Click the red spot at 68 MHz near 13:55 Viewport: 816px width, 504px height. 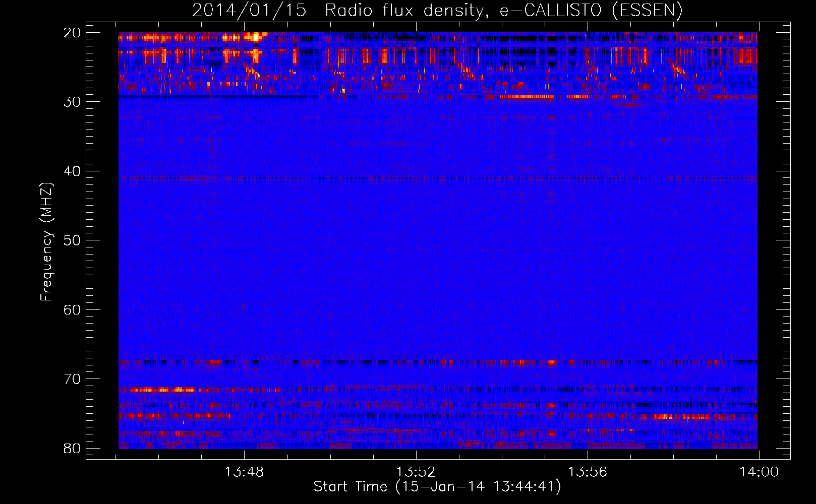(x=551, y=362)
